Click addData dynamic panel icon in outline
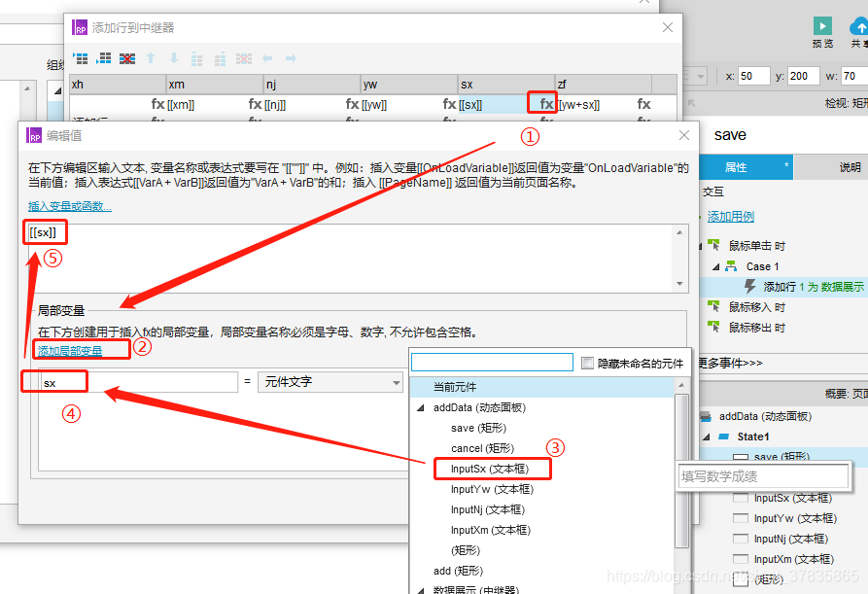Viewport: 868px width, 594px height. pyautogui.click(x=706, y=416)
